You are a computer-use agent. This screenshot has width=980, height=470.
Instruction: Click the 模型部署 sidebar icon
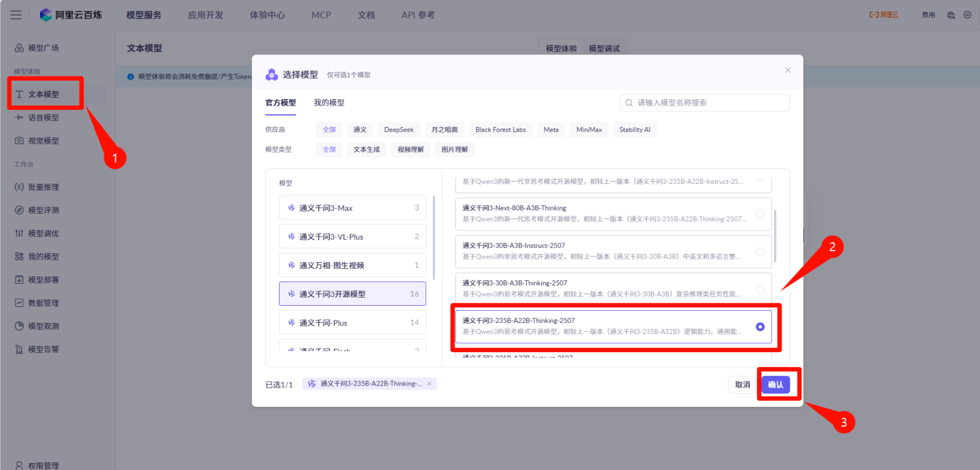click(x=20, y=279)
